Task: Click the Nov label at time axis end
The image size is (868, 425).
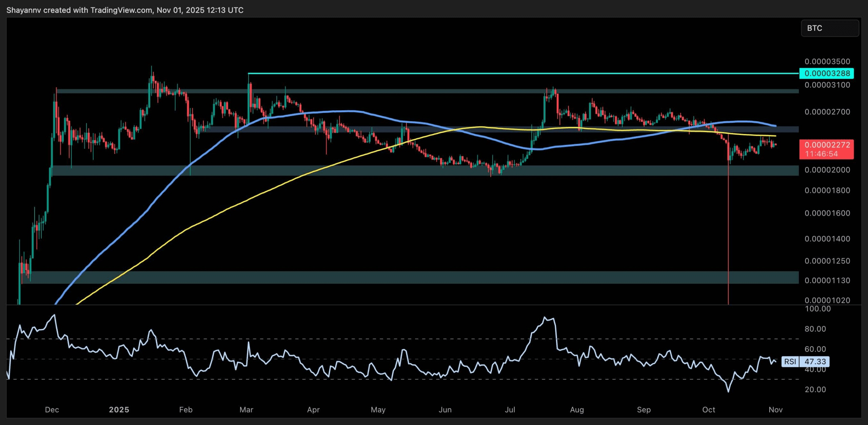Action: 775,410
